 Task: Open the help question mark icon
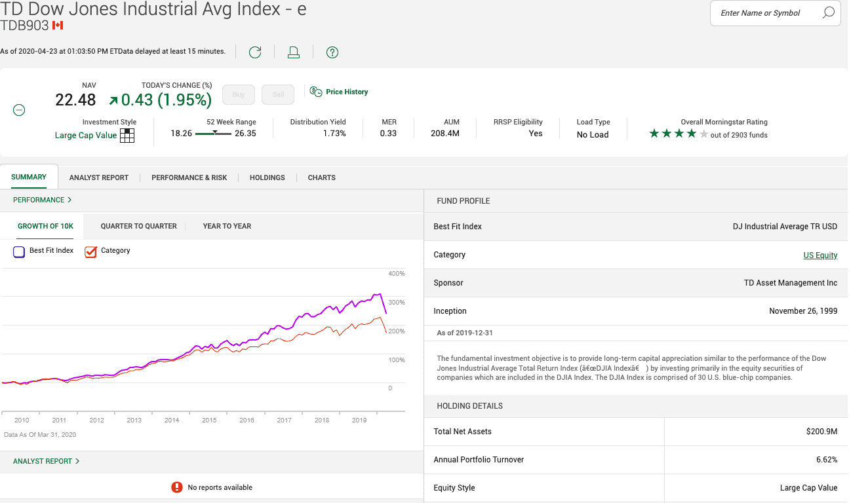(332, 52)
